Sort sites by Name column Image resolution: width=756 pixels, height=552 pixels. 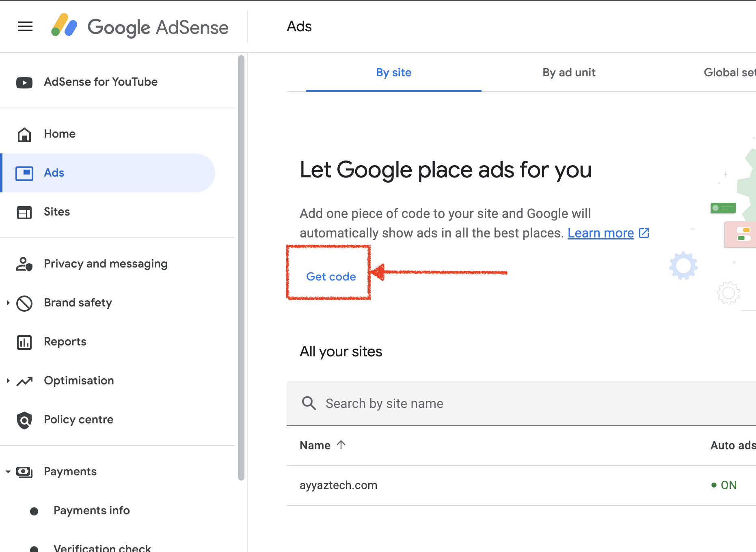coord(315,446)
